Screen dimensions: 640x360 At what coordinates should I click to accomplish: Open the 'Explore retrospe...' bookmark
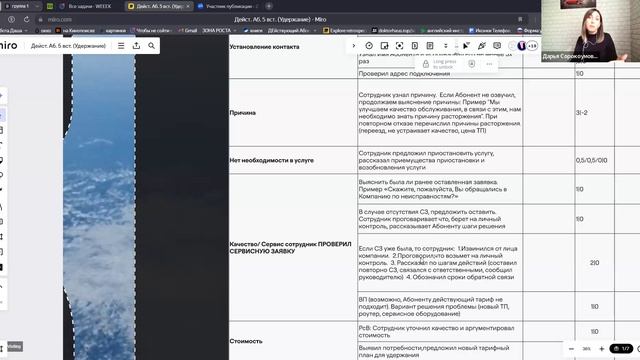344,30
